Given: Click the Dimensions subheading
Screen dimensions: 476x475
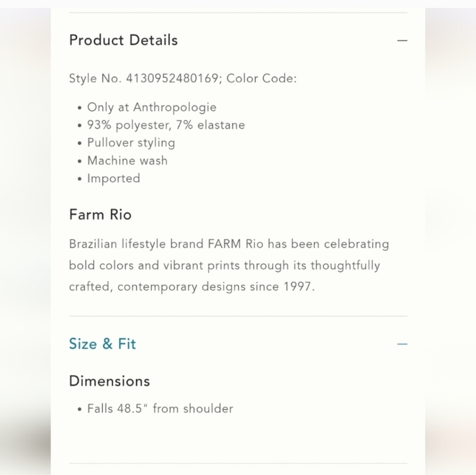Looking at the screenshot, I should [109, 381].
